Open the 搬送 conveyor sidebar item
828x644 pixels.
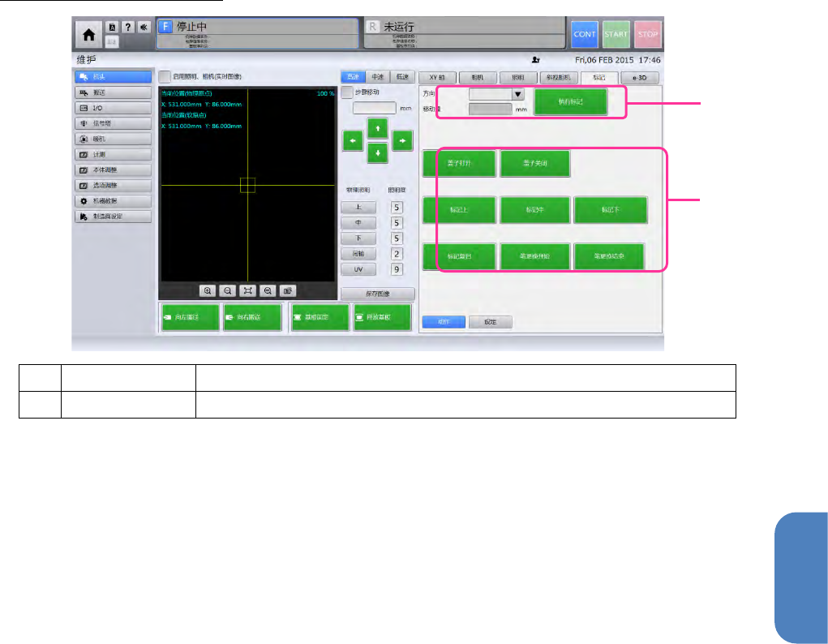tap(113, 92)
